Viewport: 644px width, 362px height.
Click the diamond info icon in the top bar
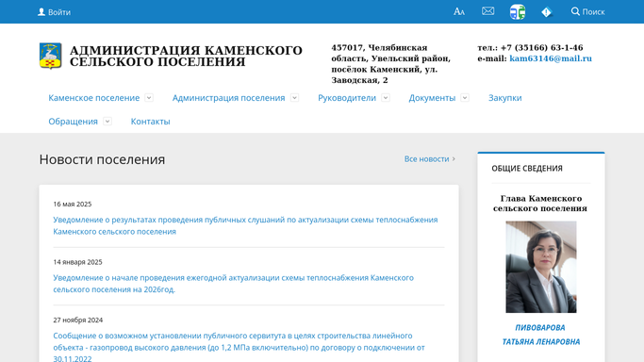click(547, 12)
